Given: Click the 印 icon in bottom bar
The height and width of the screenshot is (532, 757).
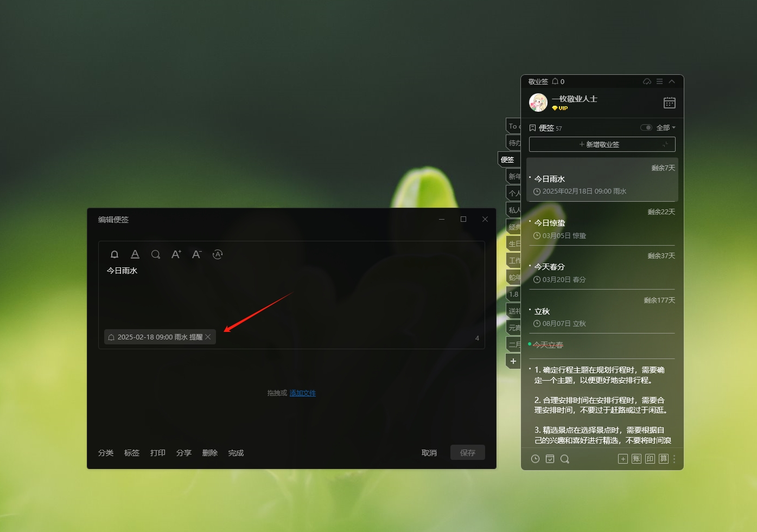Looking at the screenshot, I should (x=650, y=459).
